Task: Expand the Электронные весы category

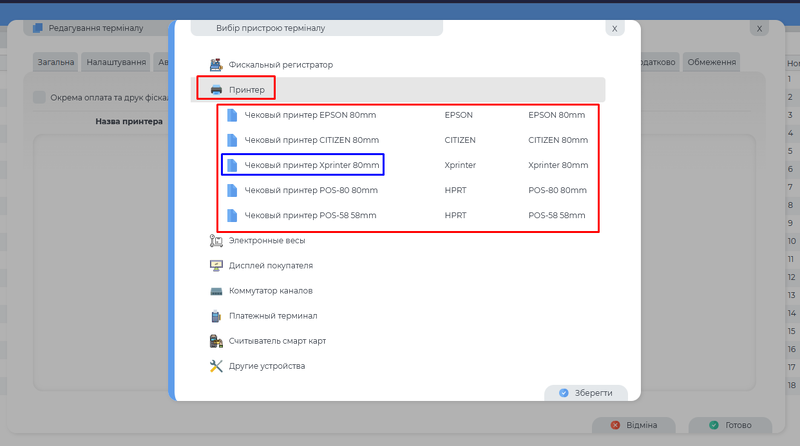Action: tap(265, 240)
